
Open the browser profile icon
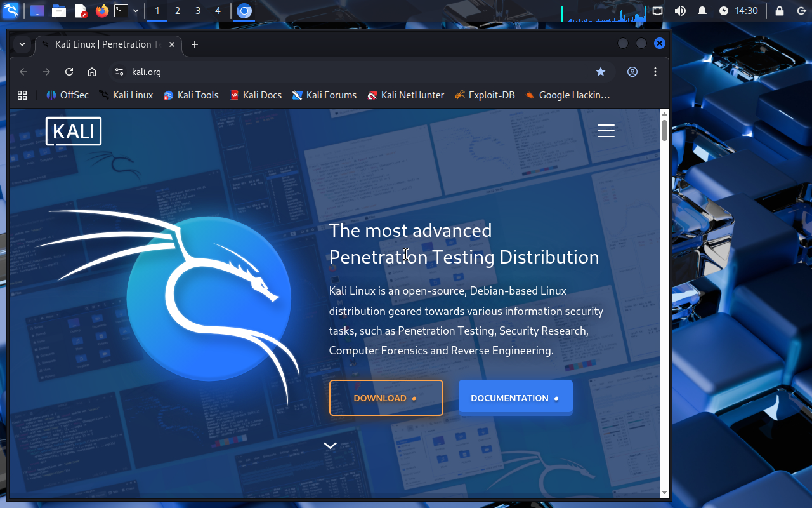click(632, 72)
